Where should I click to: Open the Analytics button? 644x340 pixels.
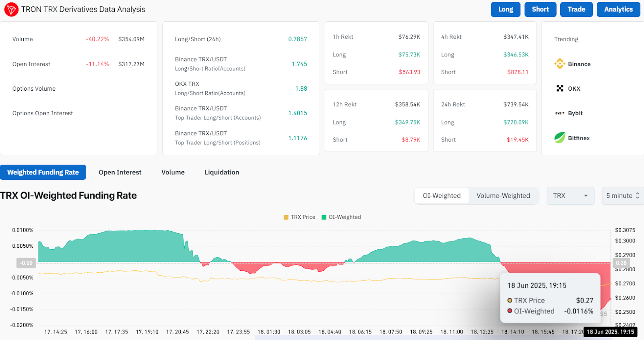click(x=618, y=9)
